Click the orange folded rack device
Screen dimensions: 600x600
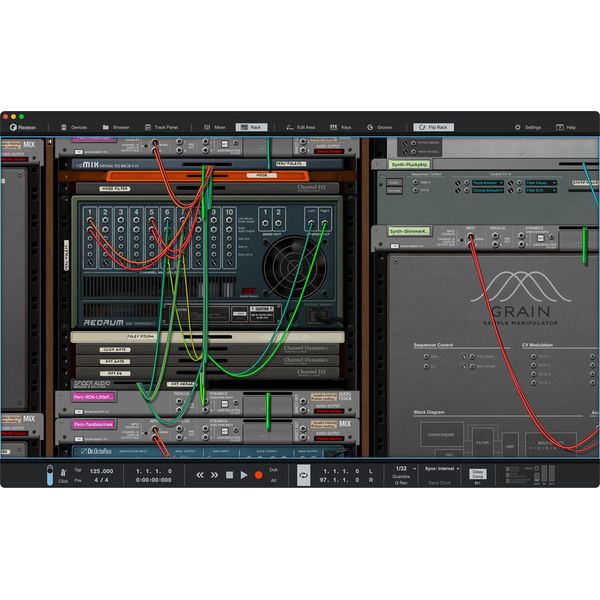tap(208, 176)
